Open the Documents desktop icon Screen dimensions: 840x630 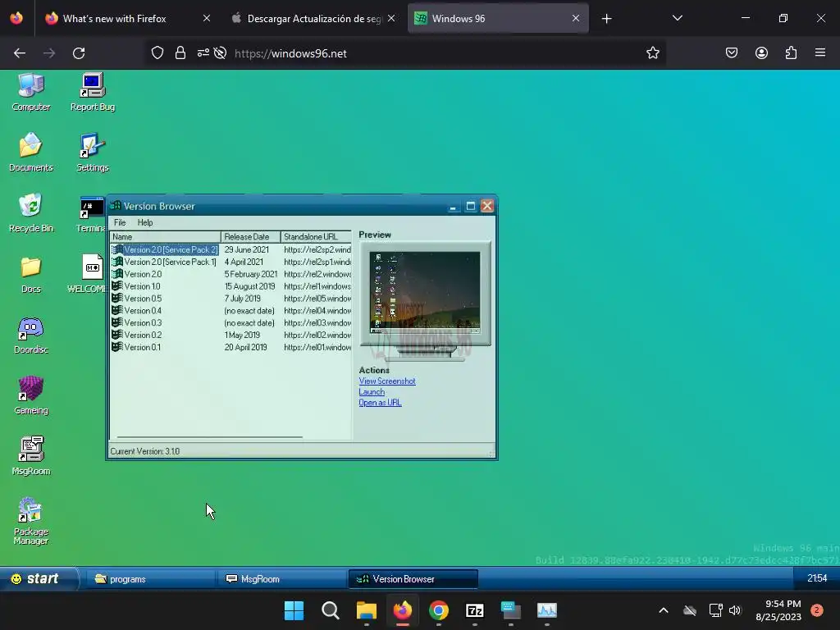pyautogui.click(x=31, y=153)
